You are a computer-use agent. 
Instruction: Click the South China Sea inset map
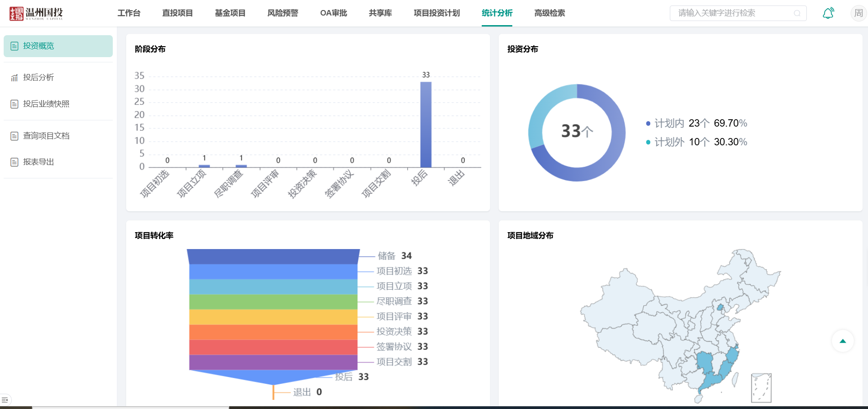(x=761, y=388)
